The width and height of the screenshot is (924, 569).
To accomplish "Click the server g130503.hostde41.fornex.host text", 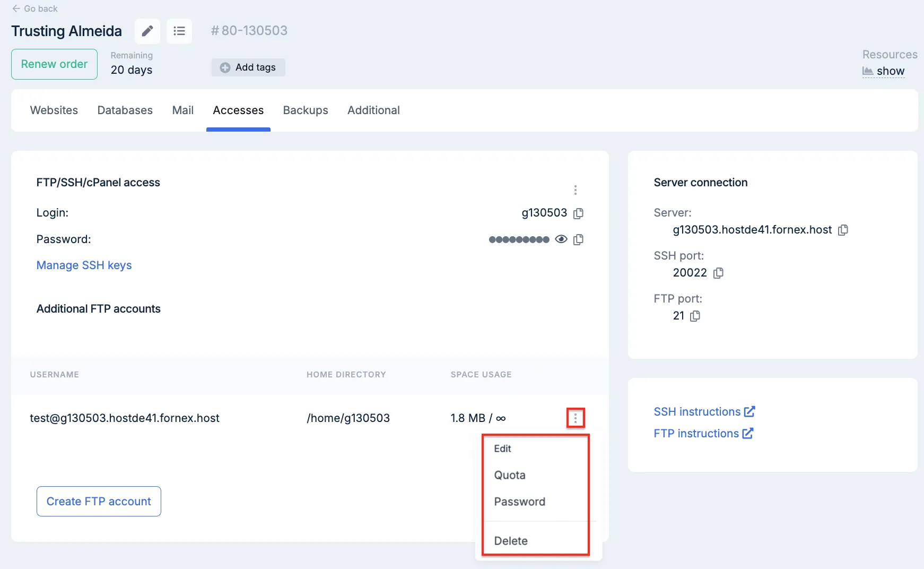I will (x=752, y=230).
